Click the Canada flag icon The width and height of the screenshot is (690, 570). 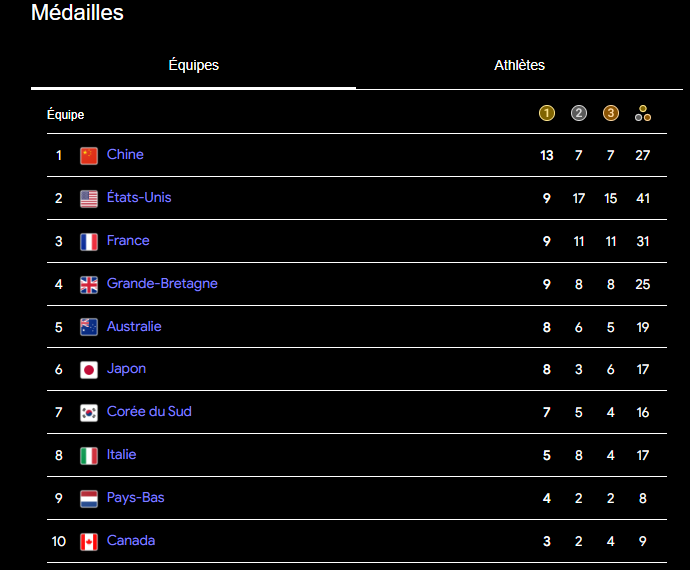(89, 541)
